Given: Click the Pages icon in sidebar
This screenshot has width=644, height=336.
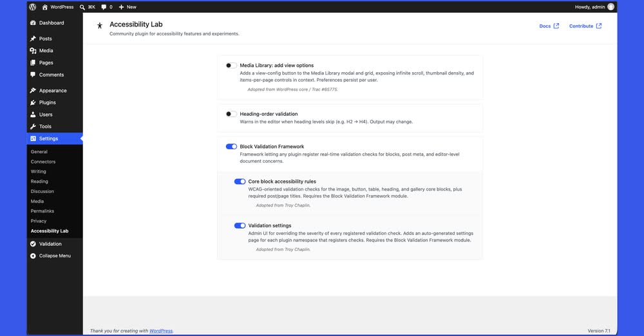Looking at the screenshot, I should point(33,63).
